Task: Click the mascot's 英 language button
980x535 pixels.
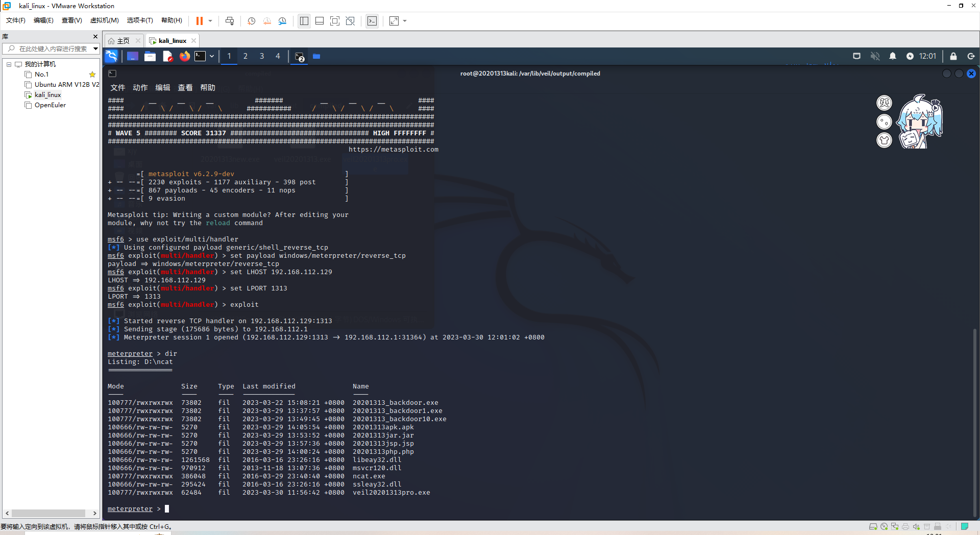Action: (x=885, y=103)
